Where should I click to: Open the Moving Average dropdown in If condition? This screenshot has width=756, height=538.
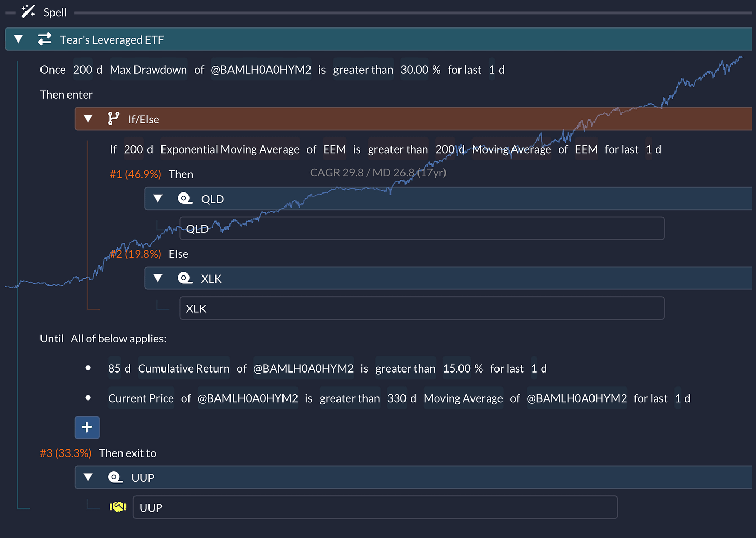click(x=511, y=149)
